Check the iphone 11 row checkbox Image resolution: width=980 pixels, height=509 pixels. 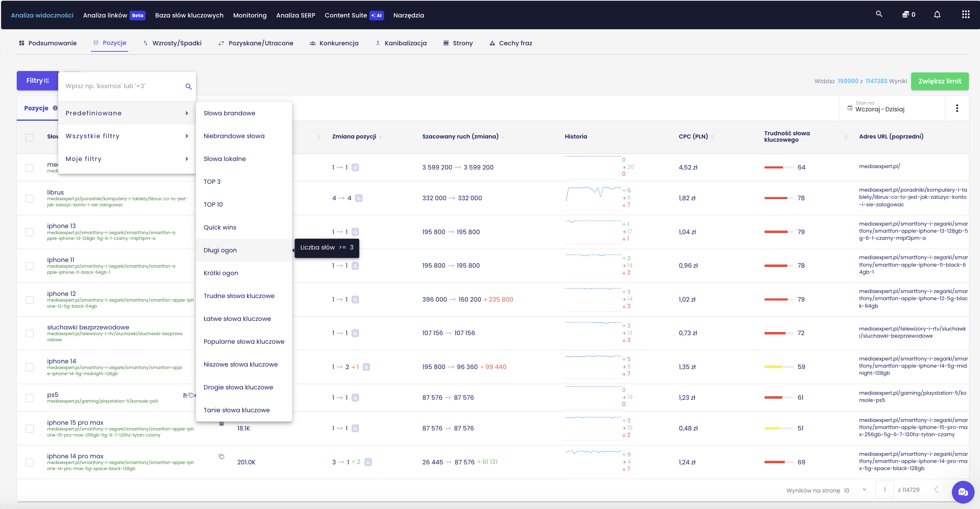(x=30, y=266)
